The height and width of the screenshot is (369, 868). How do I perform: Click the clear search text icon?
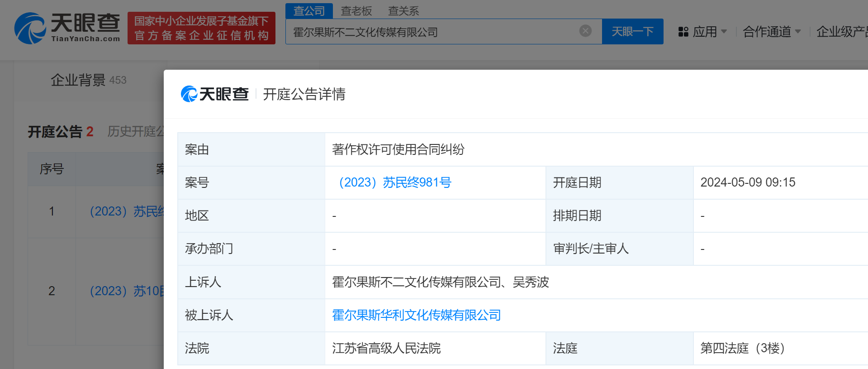pyautogui.click(x=585, y=31)
